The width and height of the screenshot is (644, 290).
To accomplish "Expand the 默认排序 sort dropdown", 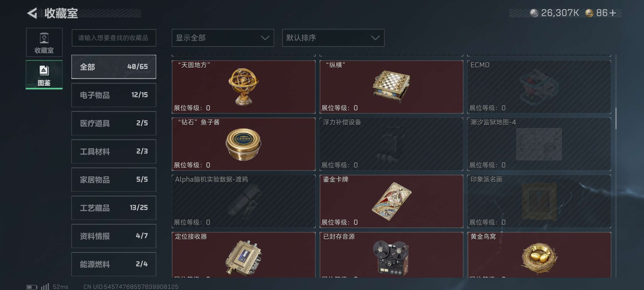I will [333, 38].
